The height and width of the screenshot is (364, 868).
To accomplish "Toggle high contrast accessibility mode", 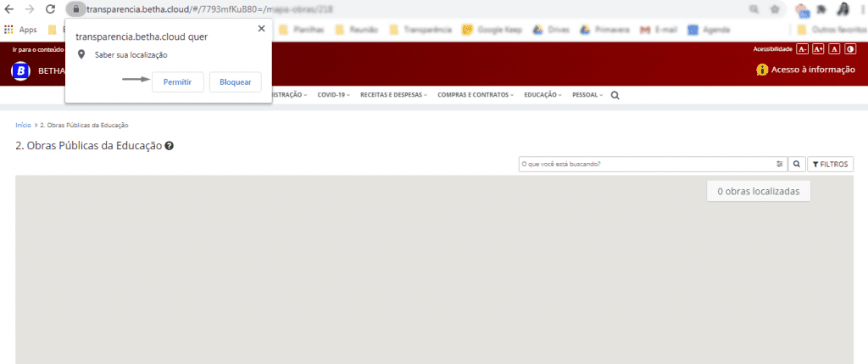I will 850,49.
